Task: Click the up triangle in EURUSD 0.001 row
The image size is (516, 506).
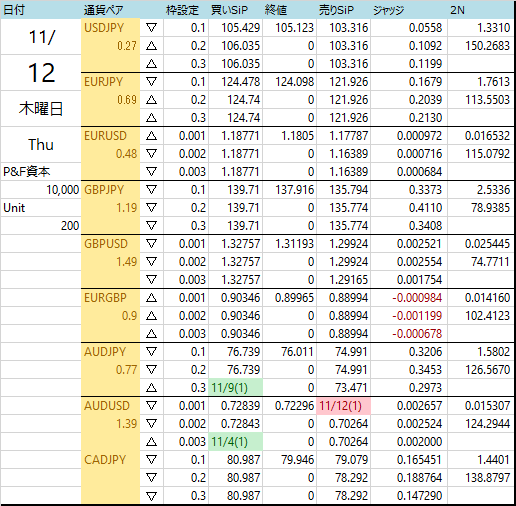Action: pyautogui.click(x=151, y=136)
